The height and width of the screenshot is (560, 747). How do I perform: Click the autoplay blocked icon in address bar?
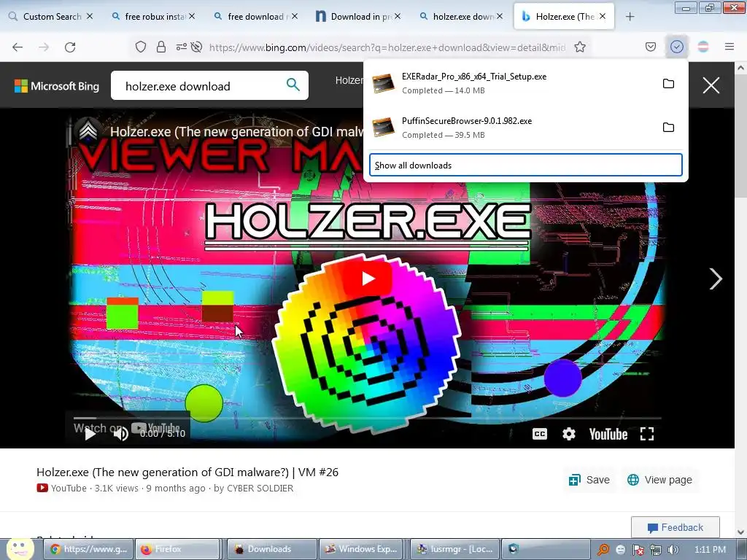(196, 47)
